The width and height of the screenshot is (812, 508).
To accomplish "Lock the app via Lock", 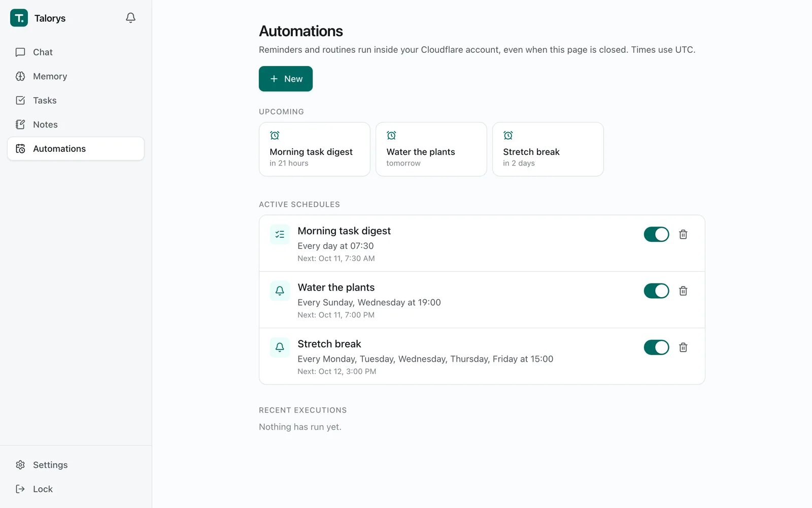I will (x=76, y=489).
